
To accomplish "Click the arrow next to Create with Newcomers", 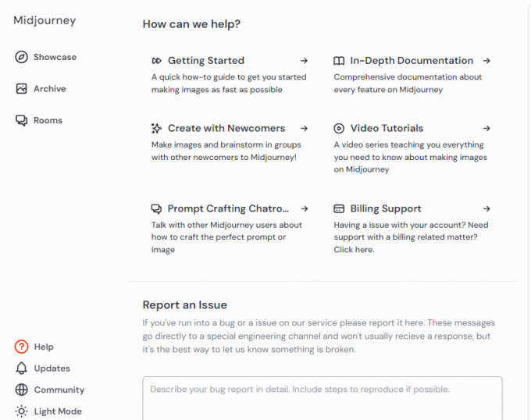I will tap(304, 129).
